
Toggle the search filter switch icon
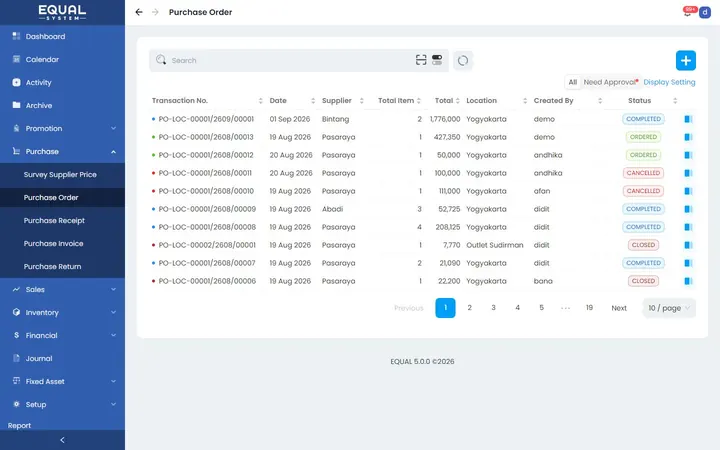click(437, 60)
